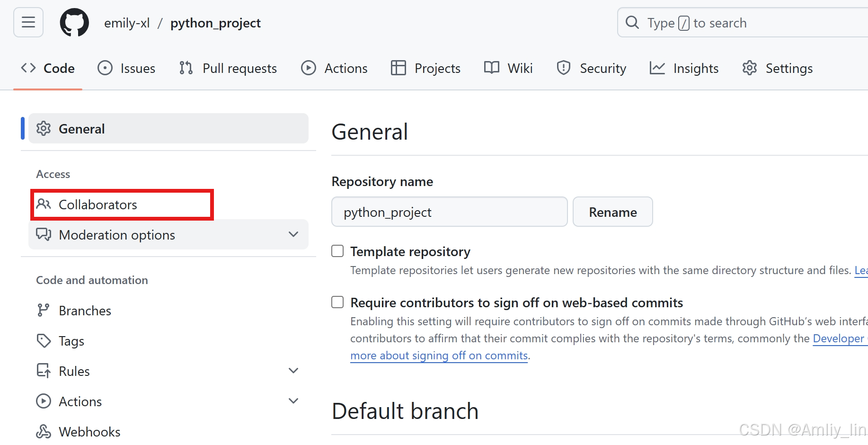Viewport: 868px width, 445px height.
Task: Click the Tags label icon
Action: 44,340
